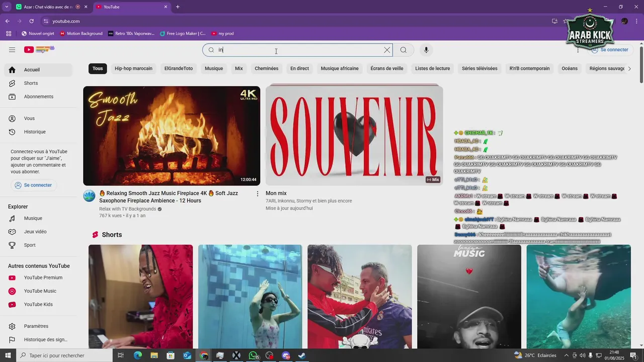Select the Mix filter chip

(239, 68)
